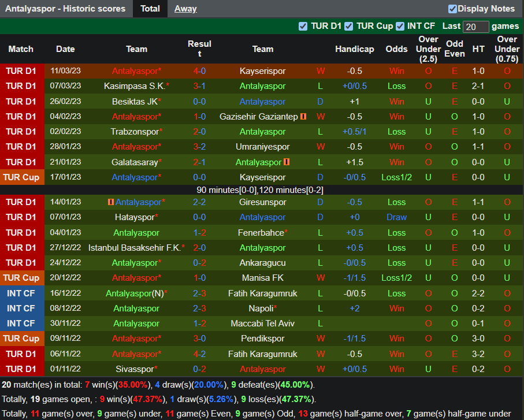The width and height of the screenshot is (524, 420).
Task: Click the 20 match(es) in total summary line
Action: coord(158,385)
